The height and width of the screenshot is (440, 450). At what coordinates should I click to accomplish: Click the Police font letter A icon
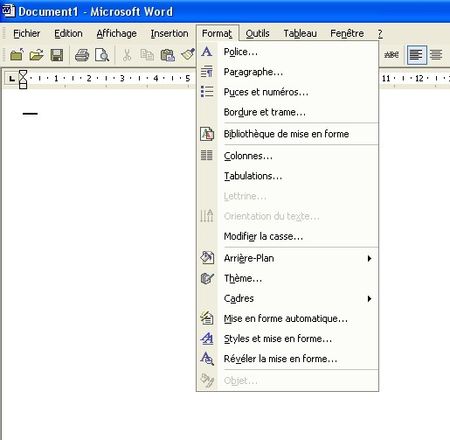tap(207, 52)
